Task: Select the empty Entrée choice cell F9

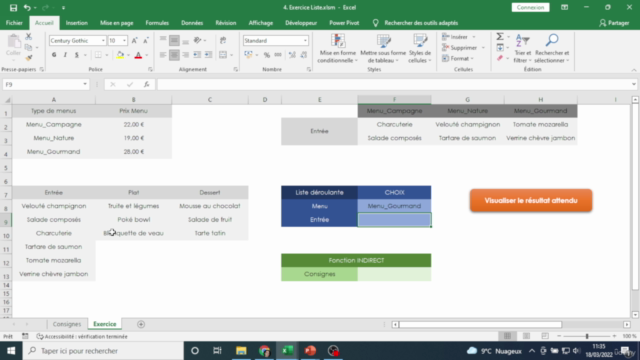Action: [394, 220]
